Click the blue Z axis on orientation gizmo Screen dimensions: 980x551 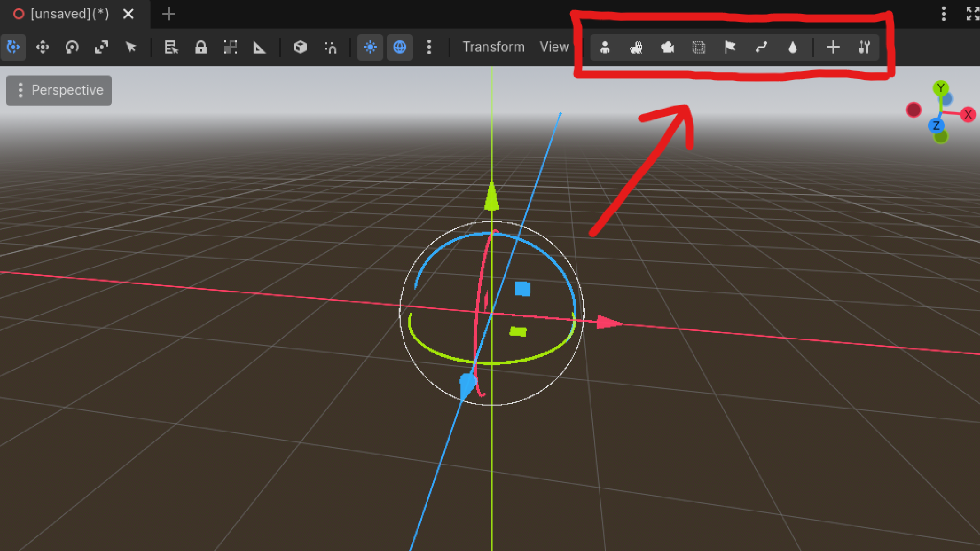pos(936,126)
